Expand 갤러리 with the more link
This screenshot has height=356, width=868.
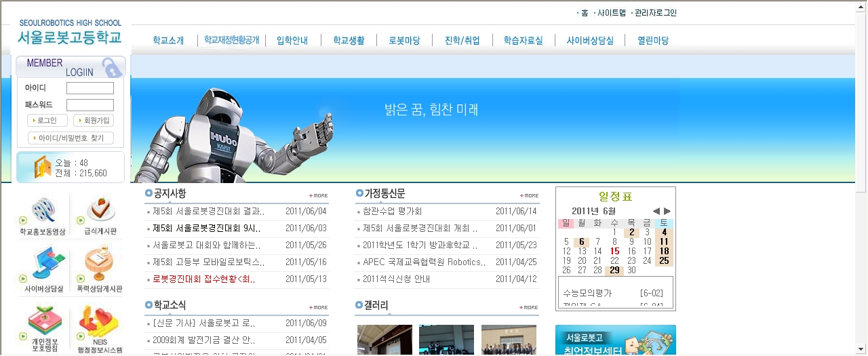[x=529, y=307]
